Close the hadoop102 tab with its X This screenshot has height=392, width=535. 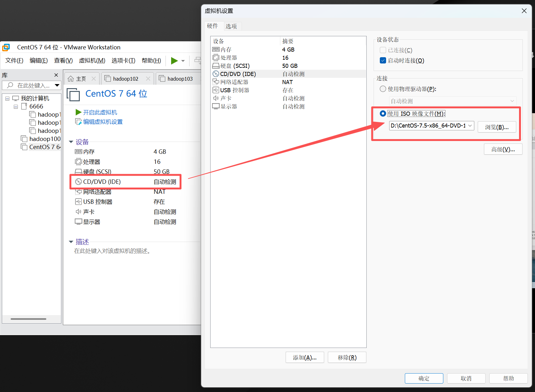tap(148, 79)
